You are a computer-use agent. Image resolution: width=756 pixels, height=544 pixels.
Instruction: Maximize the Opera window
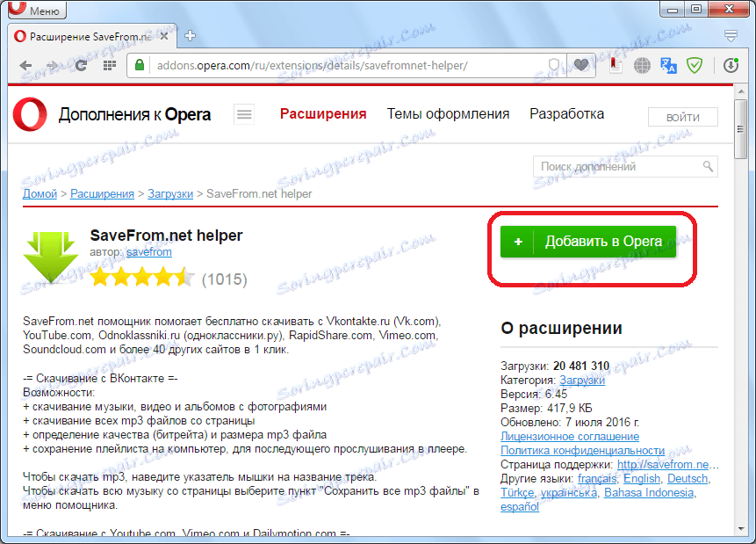click(x=696, y=8)
